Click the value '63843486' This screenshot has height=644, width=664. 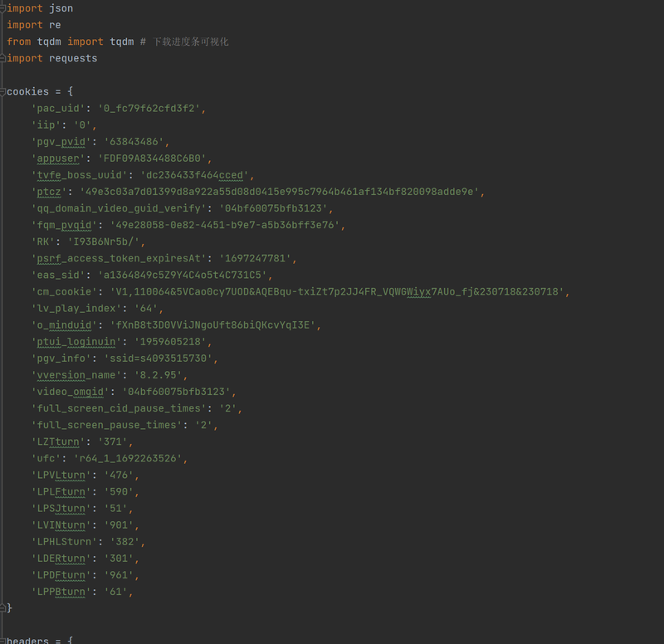[x=134, y=142]
